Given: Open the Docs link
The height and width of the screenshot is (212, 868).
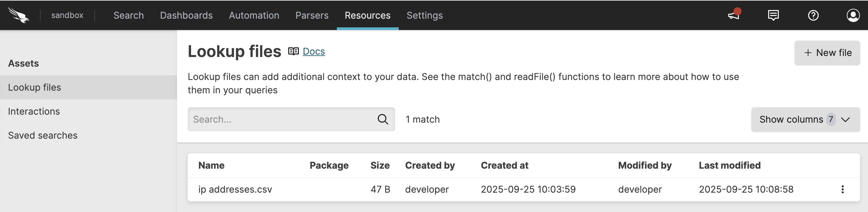Looking at the screenshot, I should [x=314, y=51].
